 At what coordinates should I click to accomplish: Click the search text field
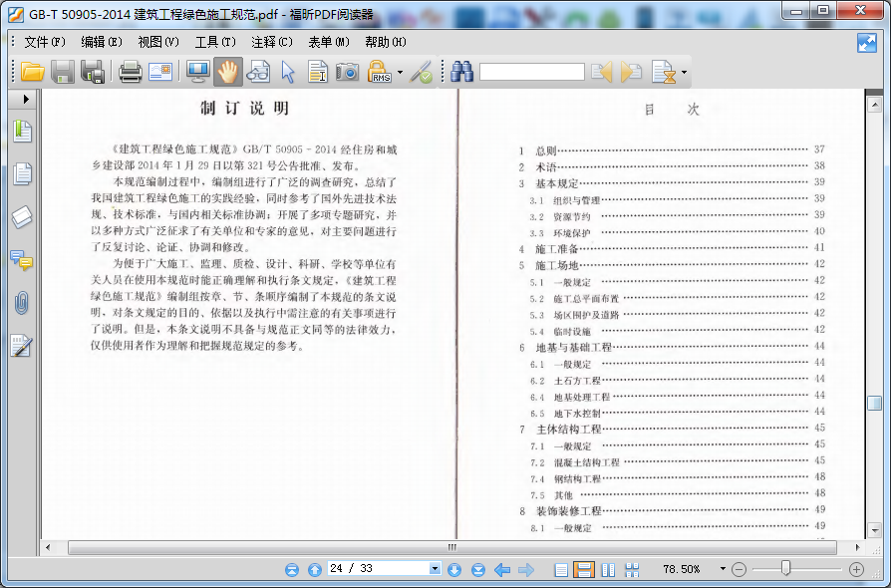point(531,72)
